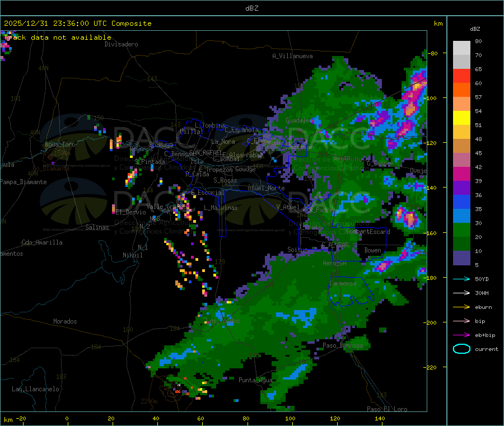Click the 'E_Escorial' map label
The image size is (504, 426).
208,193
